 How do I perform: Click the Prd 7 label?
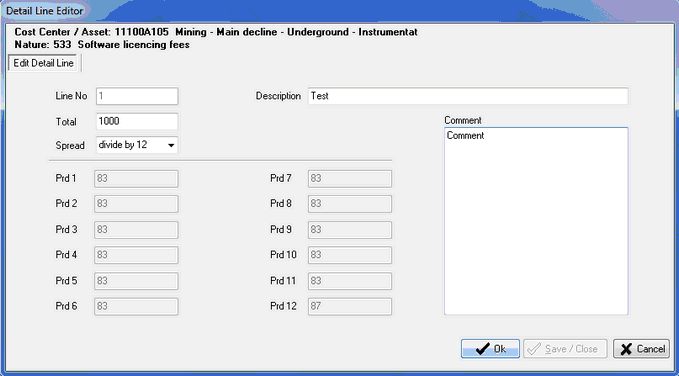click(281, 178)
